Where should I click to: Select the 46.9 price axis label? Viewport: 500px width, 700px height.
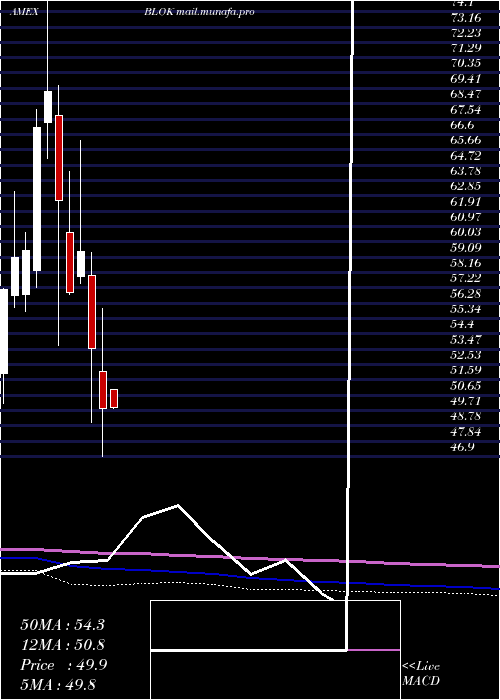pyautogui.click(x=462, y=448)
